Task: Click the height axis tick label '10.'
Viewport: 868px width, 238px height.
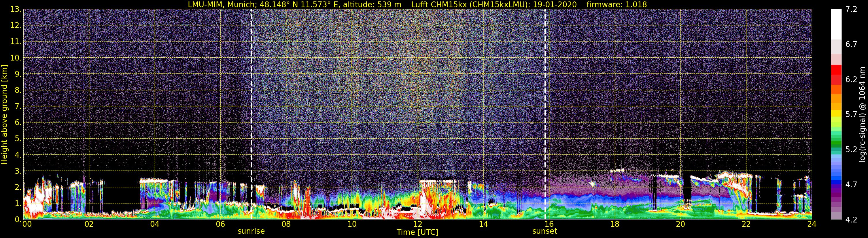Action: 16,58
